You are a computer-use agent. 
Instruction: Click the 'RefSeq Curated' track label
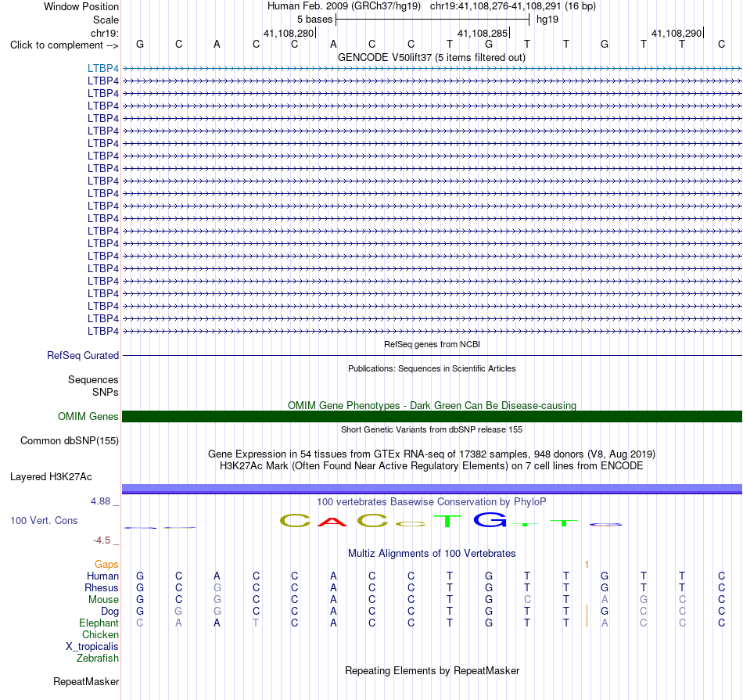tap(83, 355)
